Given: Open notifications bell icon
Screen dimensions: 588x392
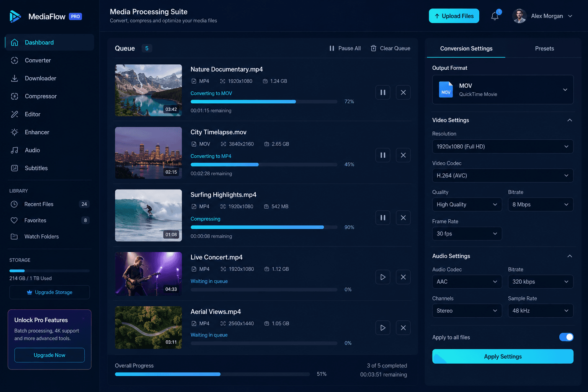Looking at the screenshot, I should click(495, 16).
